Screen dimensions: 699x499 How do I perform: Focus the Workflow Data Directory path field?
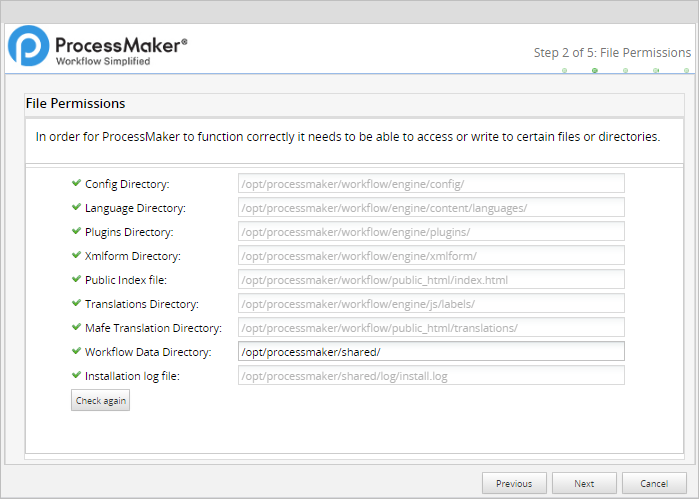[431, 351]
